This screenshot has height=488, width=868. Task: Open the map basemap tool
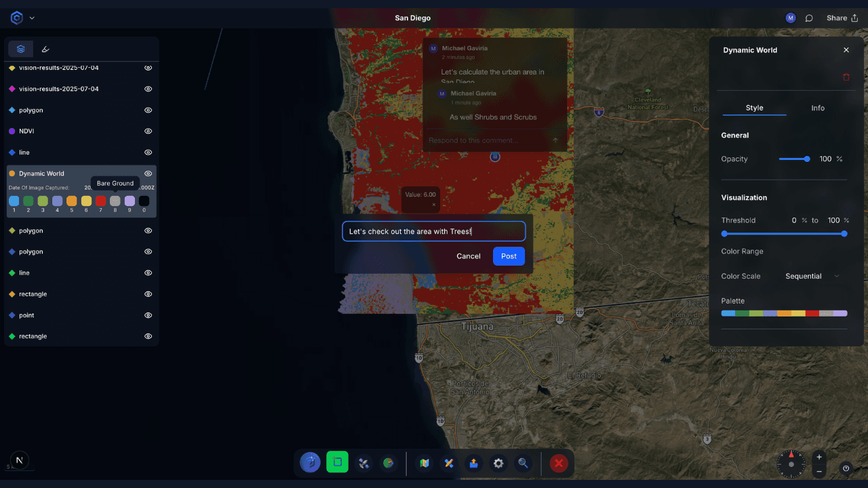pyautogui.click(x=425, y=463)
